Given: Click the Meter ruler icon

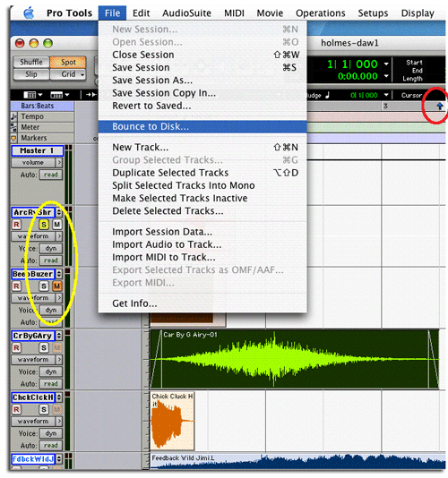Looking at the screenshot, I should (13, 127).
